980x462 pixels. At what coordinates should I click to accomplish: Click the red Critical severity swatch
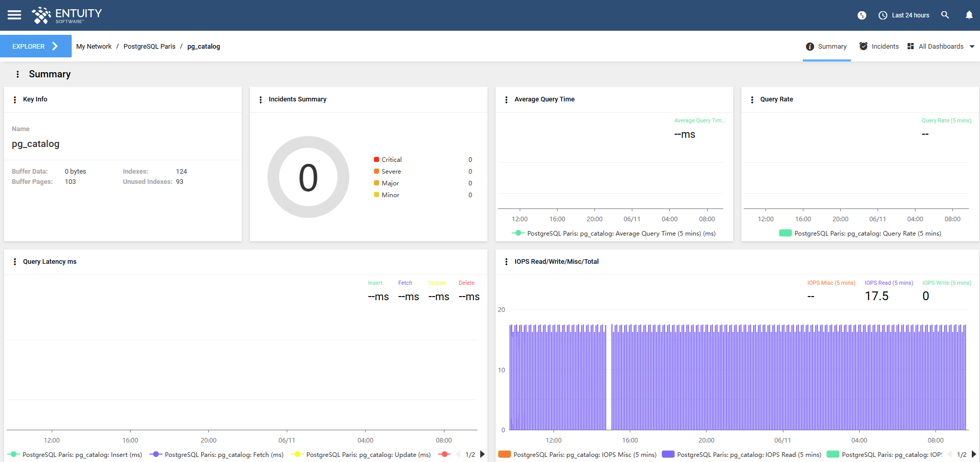coord(376,159)
